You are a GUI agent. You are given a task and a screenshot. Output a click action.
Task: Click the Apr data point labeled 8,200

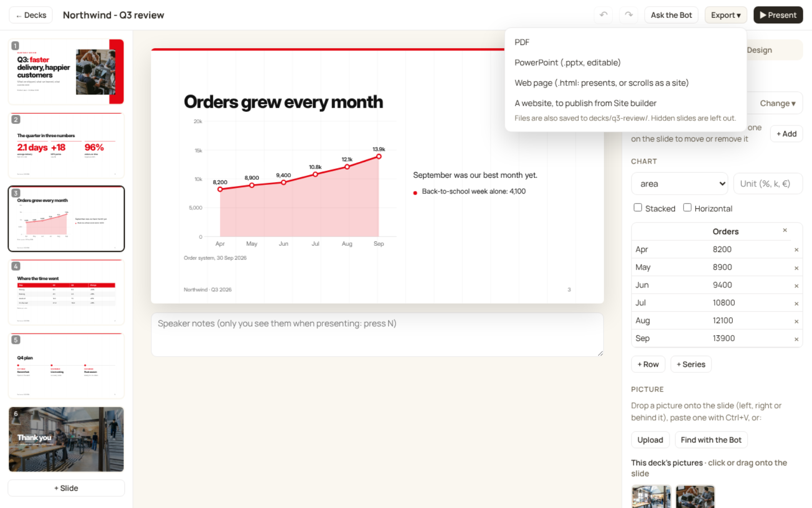[x=220, y=189]
